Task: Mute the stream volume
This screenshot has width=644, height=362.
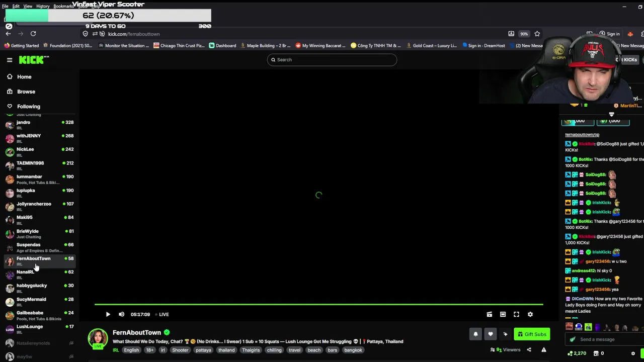Action: point(121,314)
